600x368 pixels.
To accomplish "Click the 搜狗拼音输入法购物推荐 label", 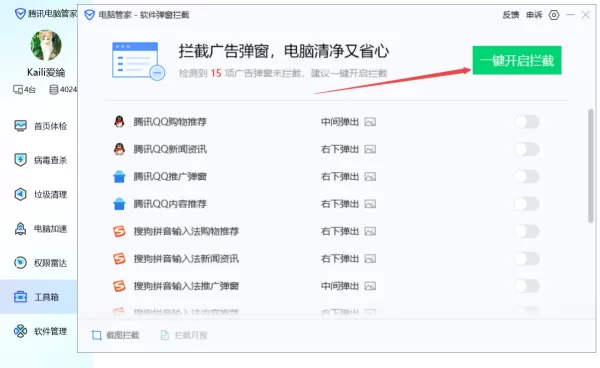I will pos(186,231).
